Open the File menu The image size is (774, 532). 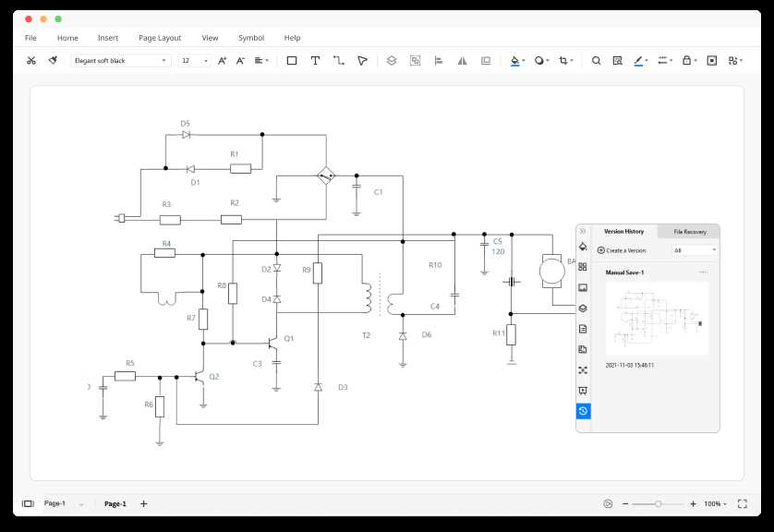click(30, 38)
